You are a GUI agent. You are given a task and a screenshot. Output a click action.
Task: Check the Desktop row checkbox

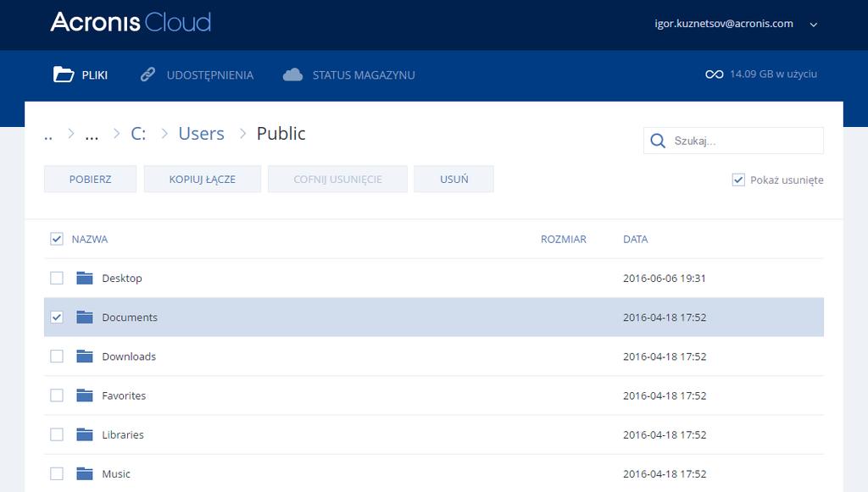[x=57, y=278]
